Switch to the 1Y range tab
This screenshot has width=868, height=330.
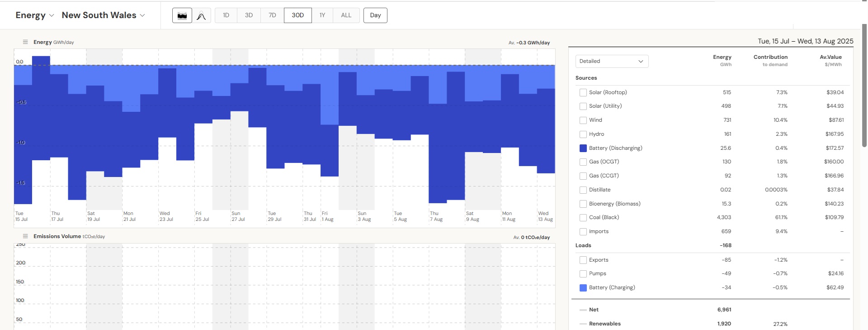(322, 15)
